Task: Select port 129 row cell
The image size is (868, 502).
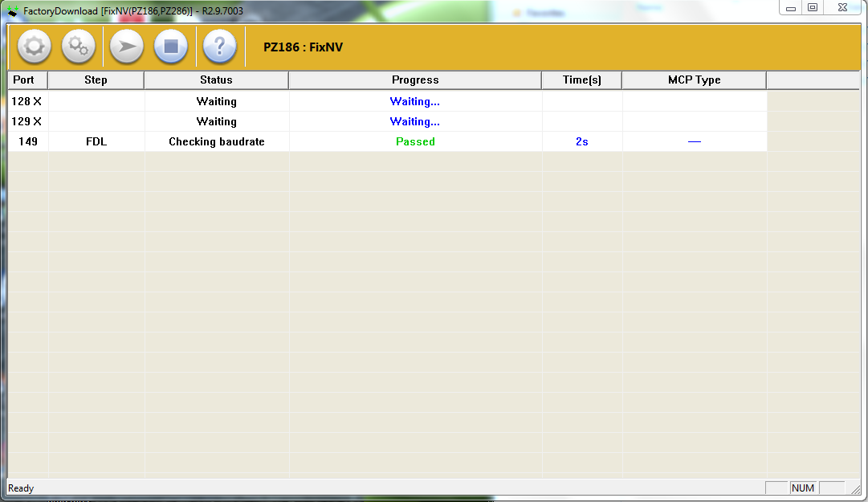Action: 27,121
